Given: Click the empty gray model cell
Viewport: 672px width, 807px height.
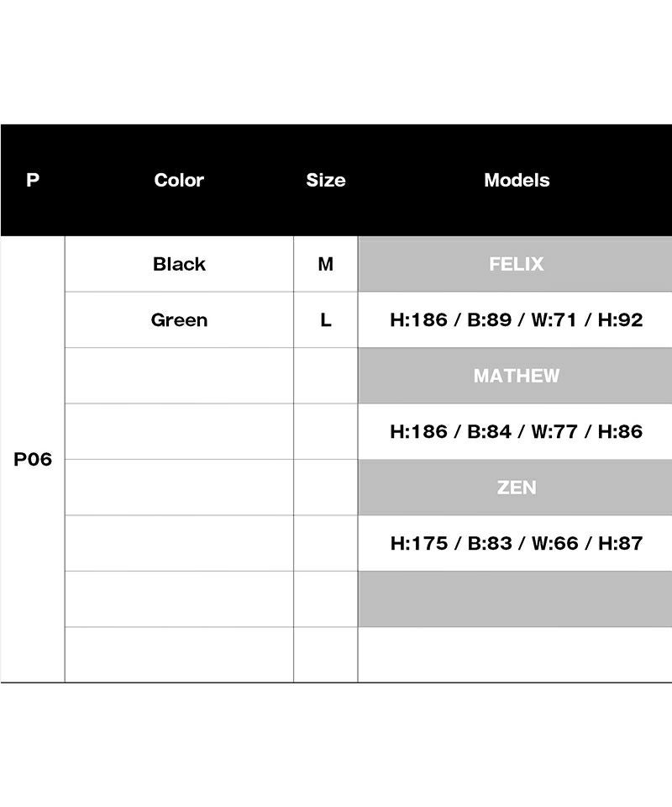Looking at the screenshot, I should coord(516,599).
